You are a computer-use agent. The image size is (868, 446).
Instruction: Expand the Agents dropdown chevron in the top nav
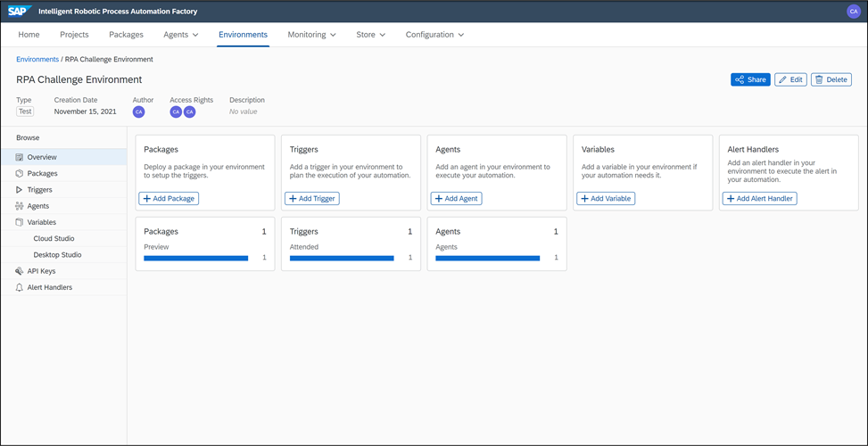coord(194,35)
